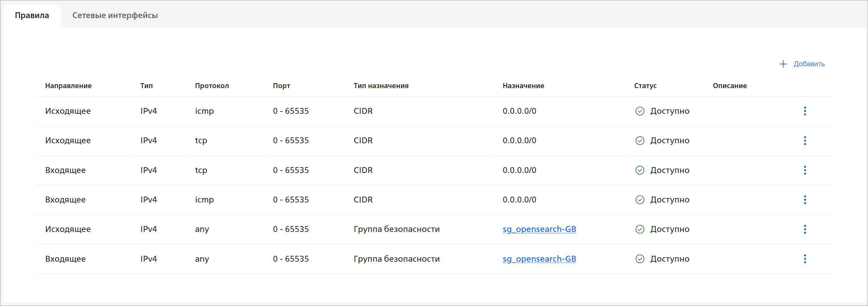The width and height of the screenshot is (868, 306).
Task: Click the Направление column header
Action: click(x=68, y=86)
